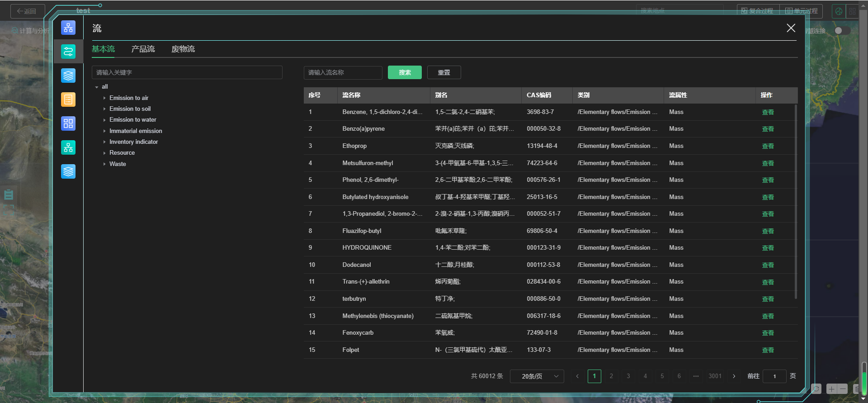The image size is (868, 403).
Task: Select the green flow route sidebar icon
Action: 68,52
